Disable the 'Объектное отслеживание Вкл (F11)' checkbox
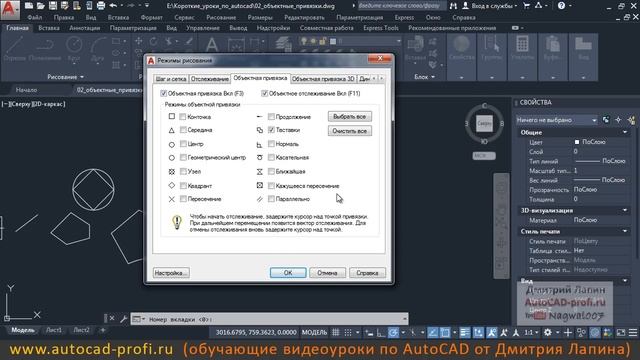Viewport: 640px width, 360px height. 264,93
